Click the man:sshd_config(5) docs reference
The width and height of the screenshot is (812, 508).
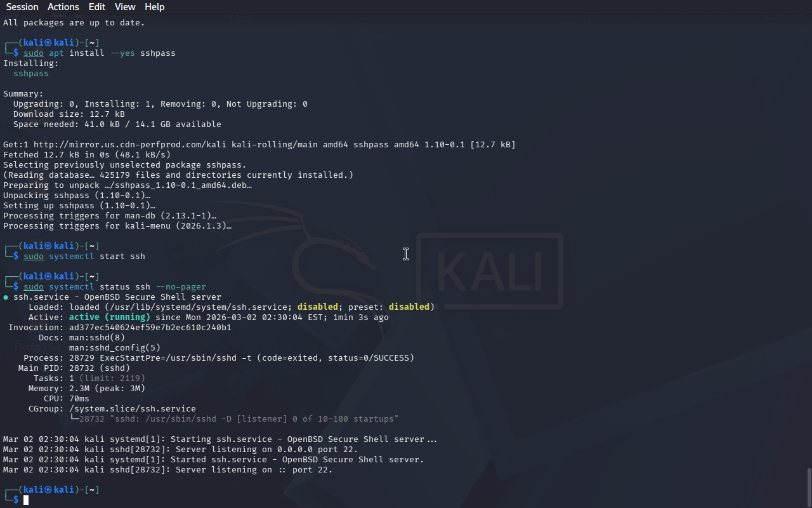(x=115, y=348)
